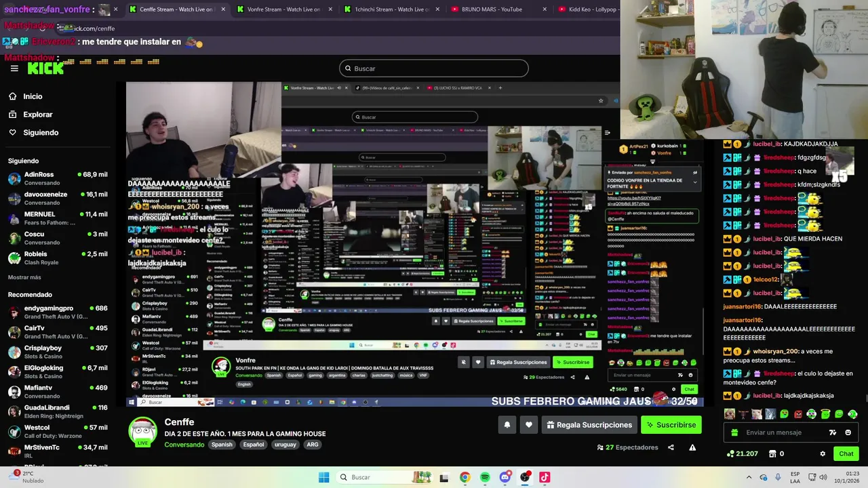The height and width of the screenshot is (488, 868).
Task: Select the Español tag
Action: (254, 445)
